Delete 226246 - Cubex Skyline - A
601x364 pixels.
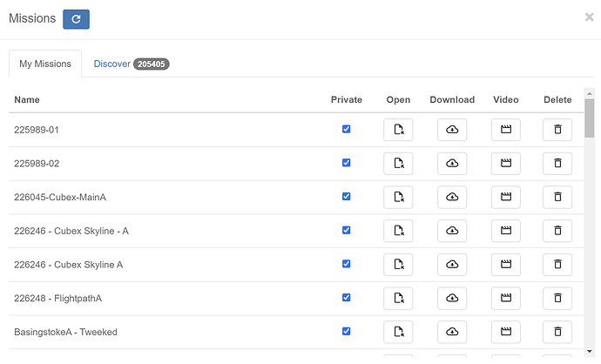557,231
